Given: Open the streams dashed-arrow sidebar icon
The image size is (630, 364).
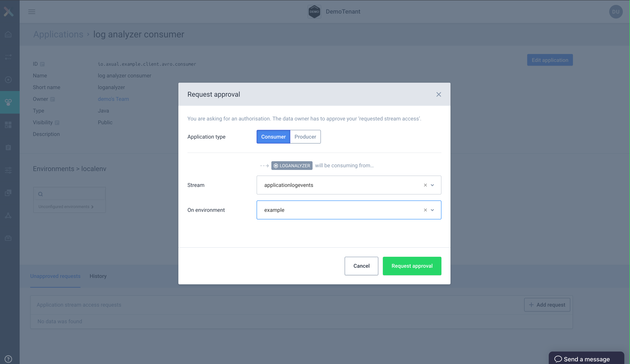Looking at the screenshot, I should click(x=8, y=57).
